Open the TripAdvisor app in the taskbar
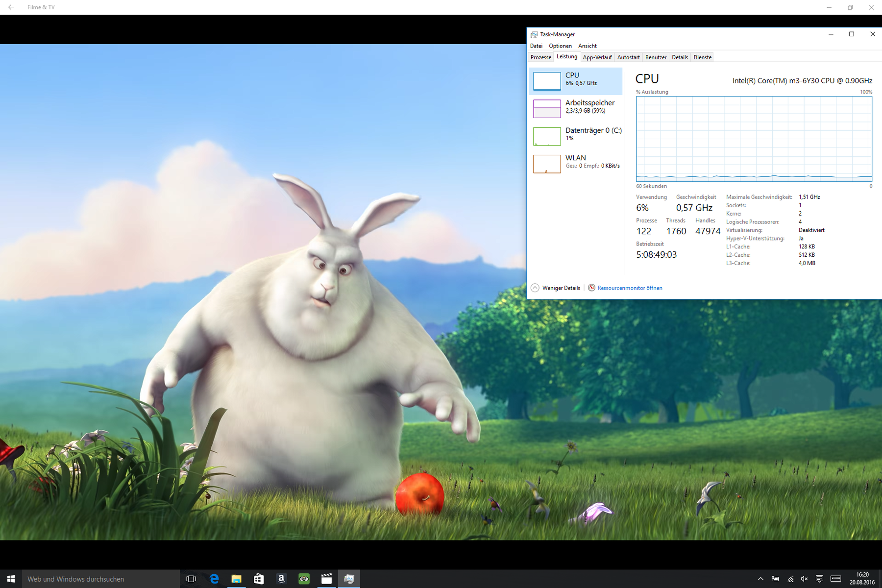Image resolution: width=882 pixels, height=588 pixels. [x=304, y=579]
